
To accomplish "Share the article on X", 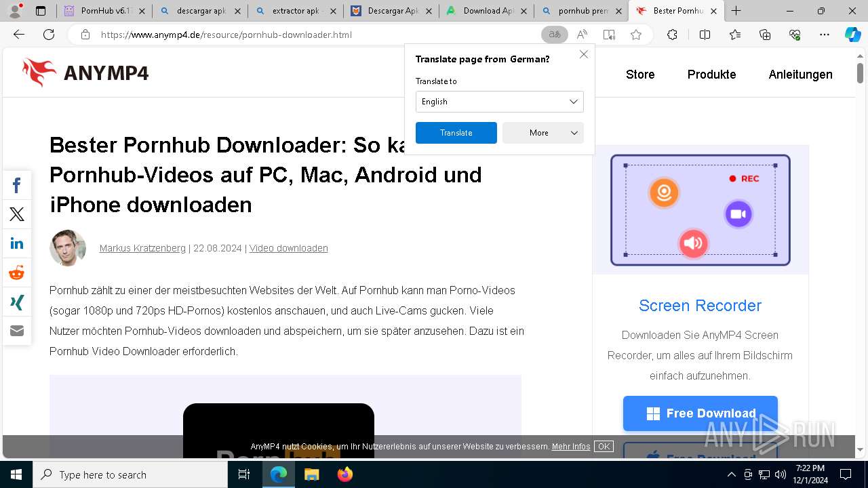I will (x=17, y=214).
